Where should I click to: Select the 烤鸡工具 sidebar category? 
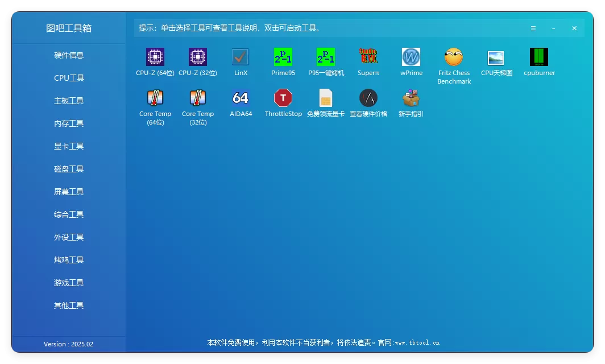pos(68,259)
